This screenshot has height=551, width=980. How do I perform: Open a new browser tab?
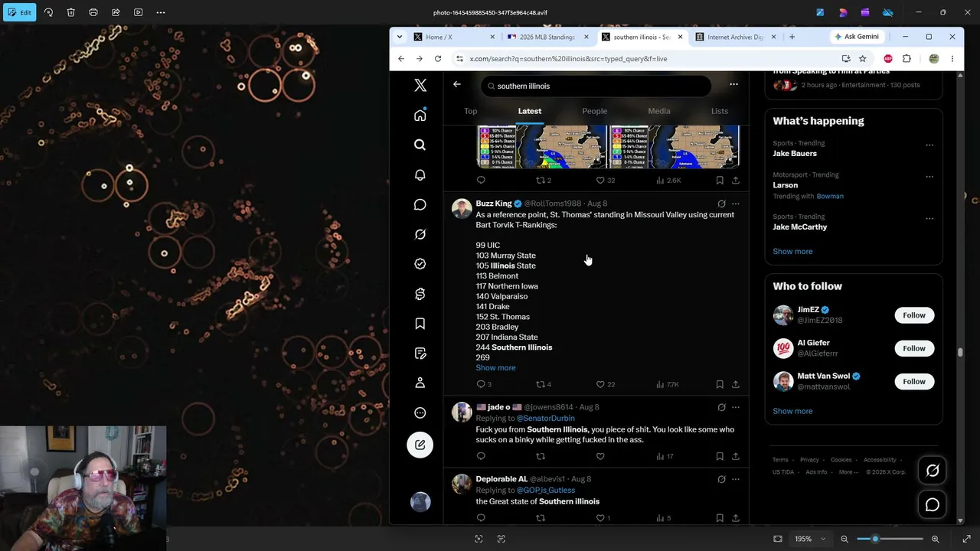(x=792, y=37)
